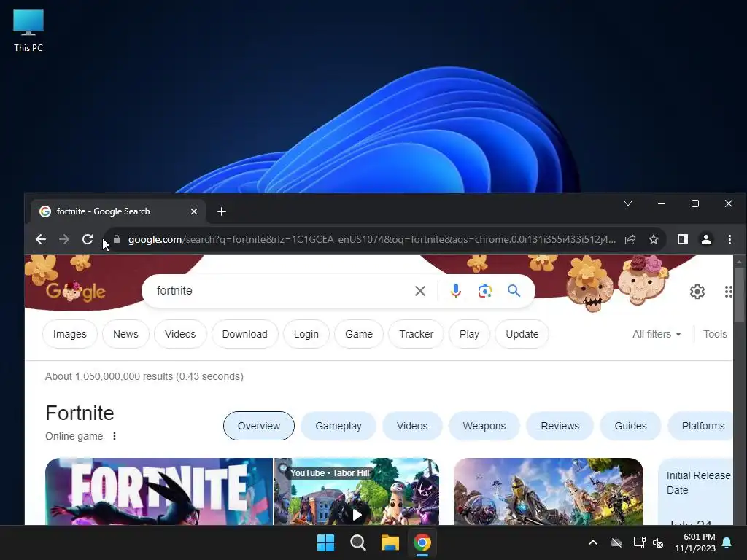Image resolution: width=747 pixels, height=560 pixels.
Task: Close the fortnite Google Search tab
Action: pyautogui.click(x=194, y=211)
